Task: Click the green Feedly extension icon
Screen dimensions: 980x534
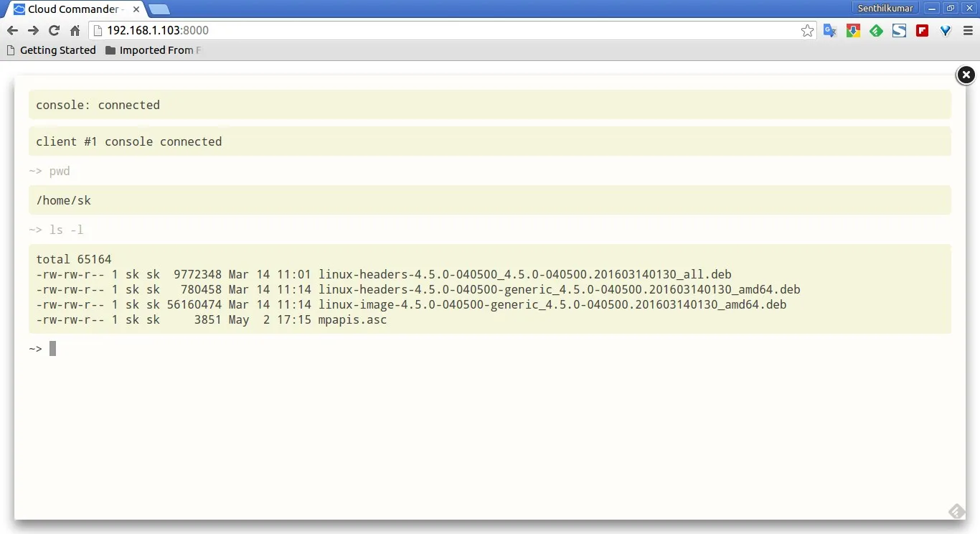Action: pyautogui.click(x=876, y=31)
